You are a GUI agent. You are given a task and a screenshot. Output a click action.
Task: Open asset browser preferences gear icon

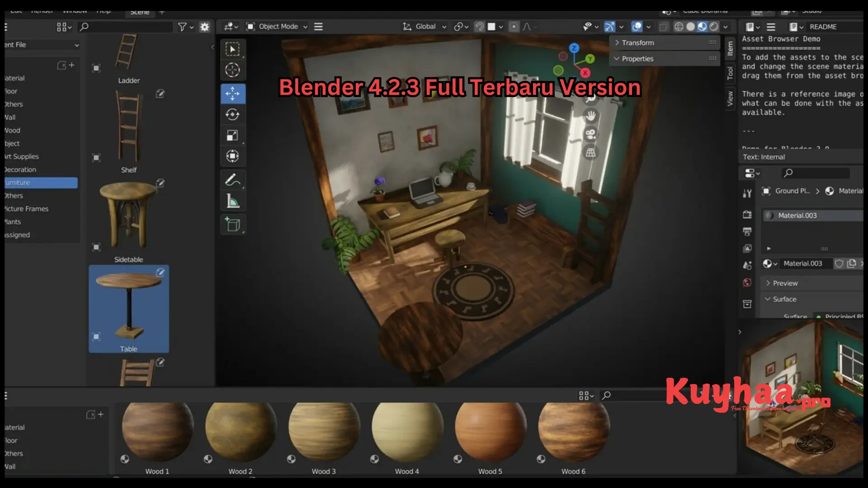(205, 27)
